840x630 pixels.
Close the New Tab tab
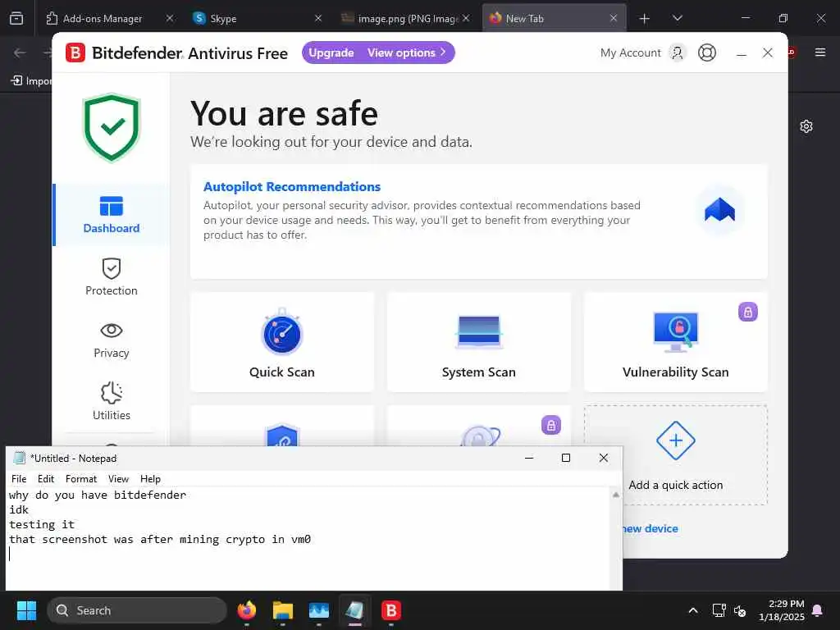614,18
